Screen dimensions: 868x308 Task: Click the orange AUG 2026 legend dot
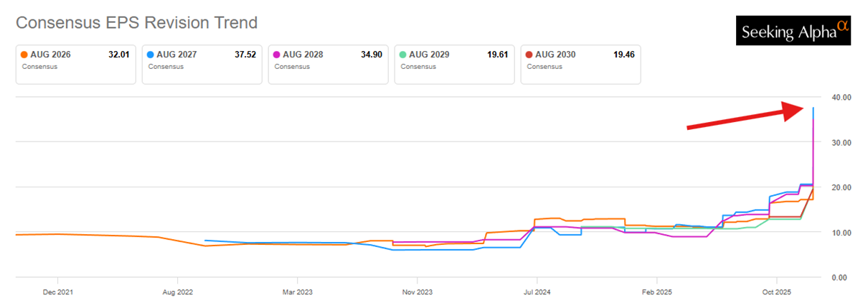[x=24, y=55]
